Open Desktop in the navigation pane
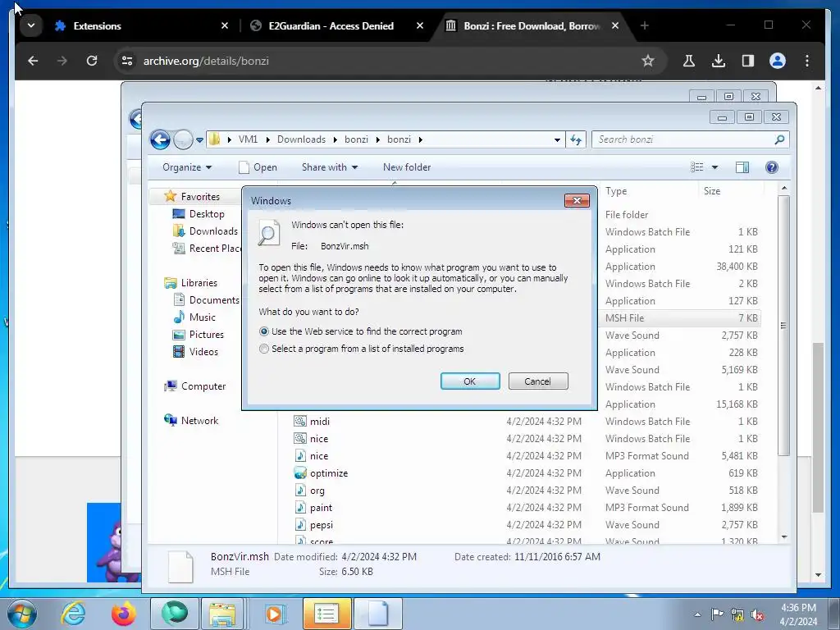Image resolution: width=840 pixels, height=630 pixels. [x=206, y=214]
